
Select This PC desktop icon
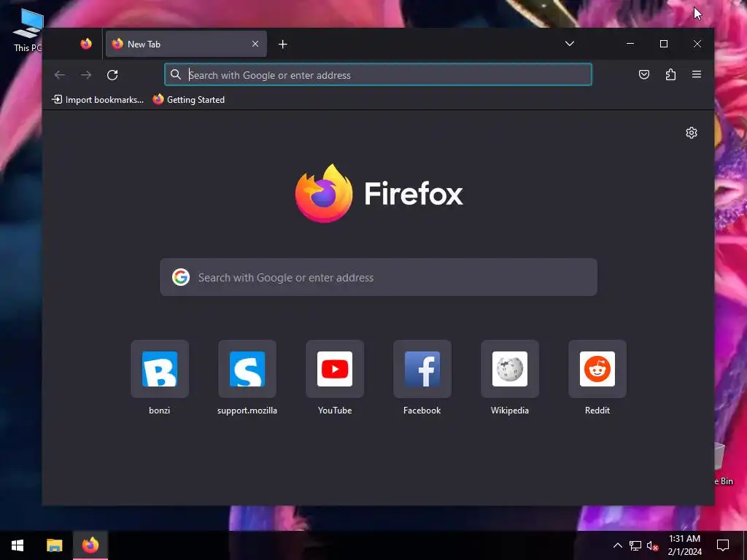[x=28, y=30]
